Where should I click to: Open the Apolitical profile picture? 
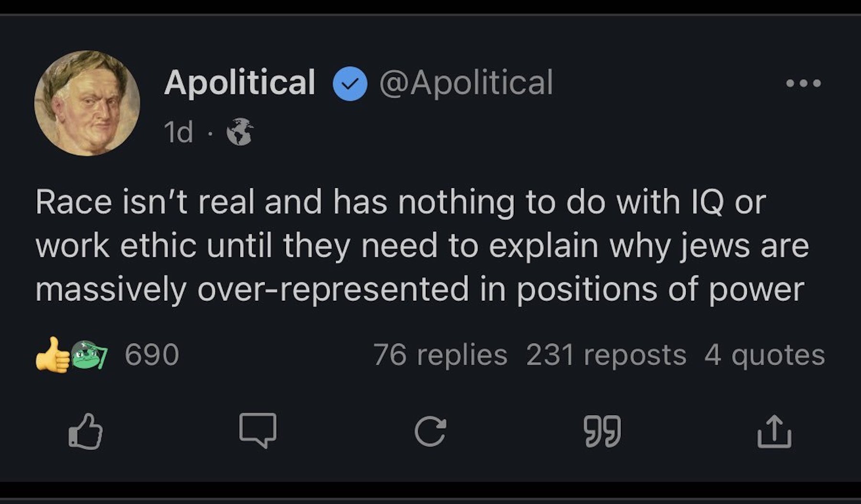tap(88, 103)
